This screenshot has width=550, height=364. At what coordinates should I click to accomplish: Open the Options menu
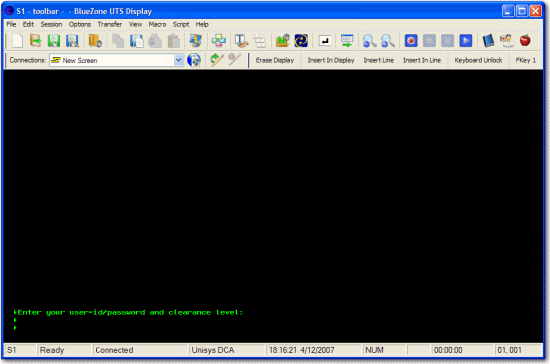(80, 24)
